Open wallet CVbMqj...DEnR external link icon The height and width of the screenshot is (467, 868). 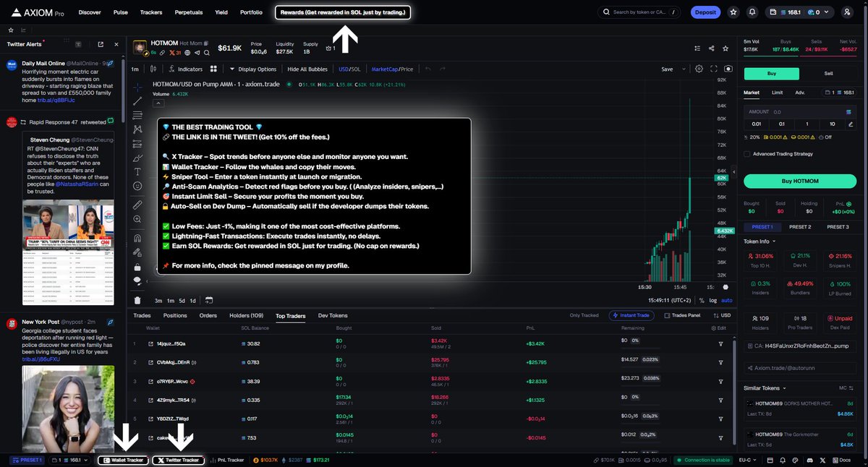(150, 362)
